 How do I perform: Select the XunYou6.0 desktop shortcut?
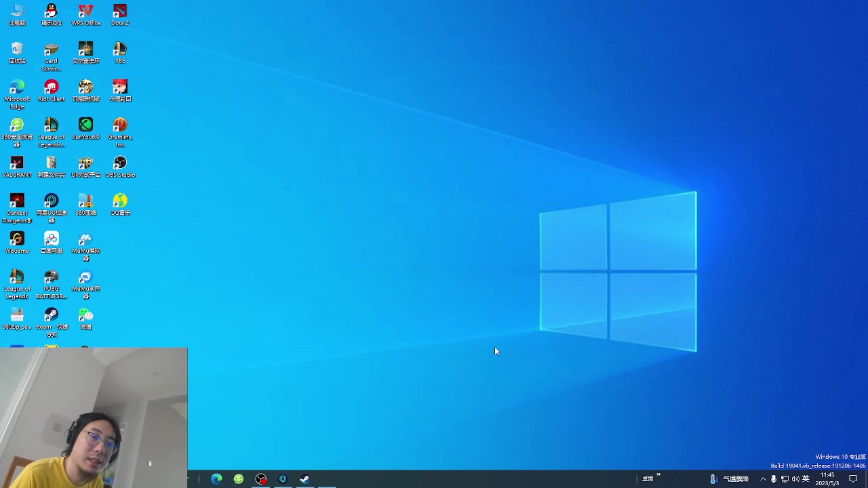point(85,129)
